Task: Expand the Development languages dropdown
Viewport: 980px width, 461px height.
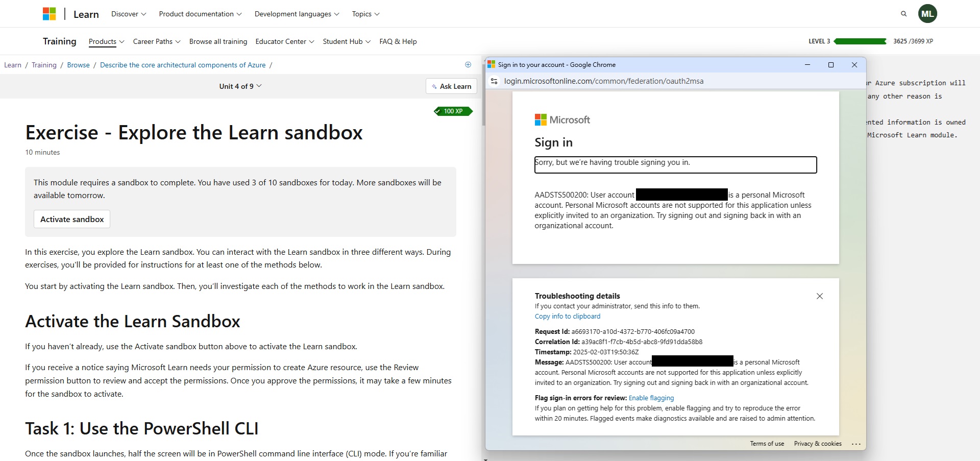Action: [297, 14]
